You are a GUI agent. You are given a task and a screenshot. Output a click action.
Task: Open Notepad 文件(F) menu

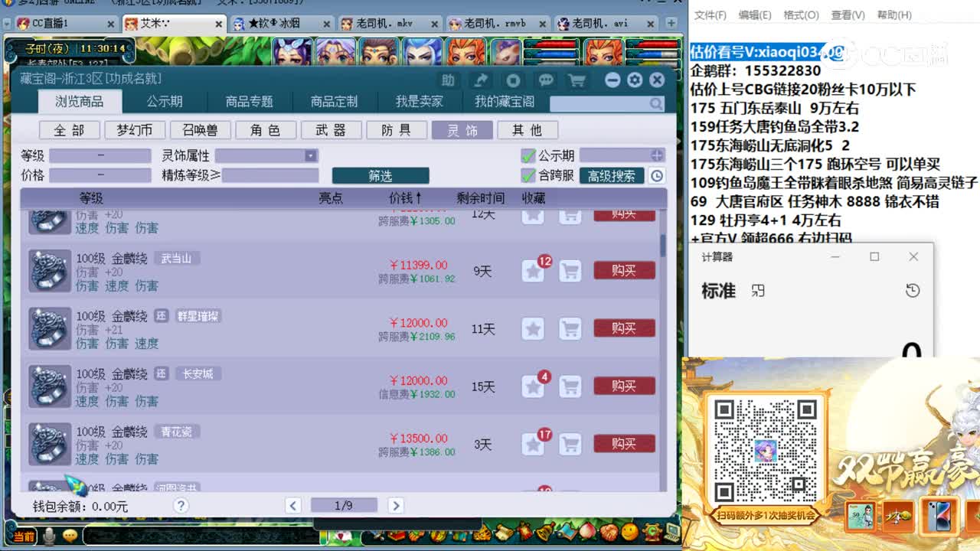[710, 15]
